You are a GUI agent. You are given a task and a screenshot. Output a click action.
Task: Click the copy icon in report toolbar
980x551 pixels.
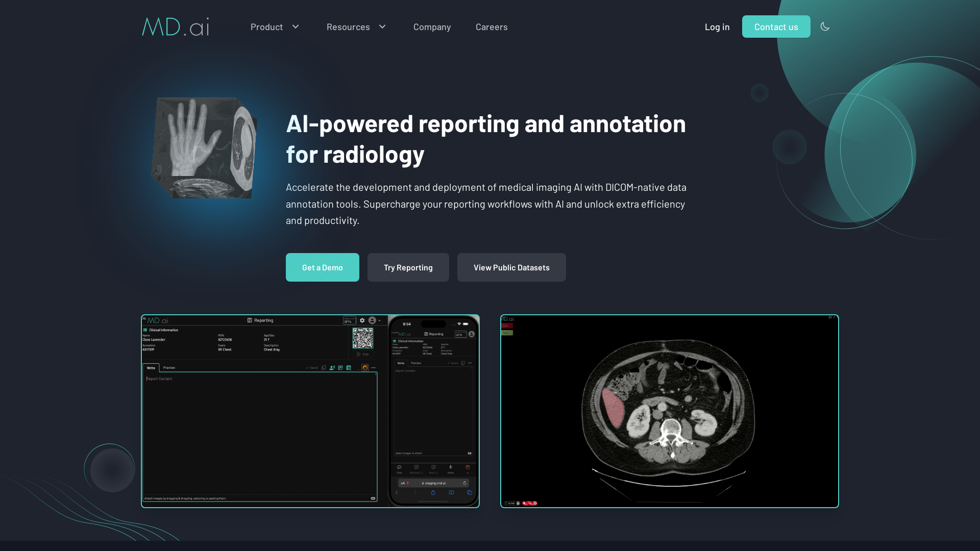(x=324, y=368)
